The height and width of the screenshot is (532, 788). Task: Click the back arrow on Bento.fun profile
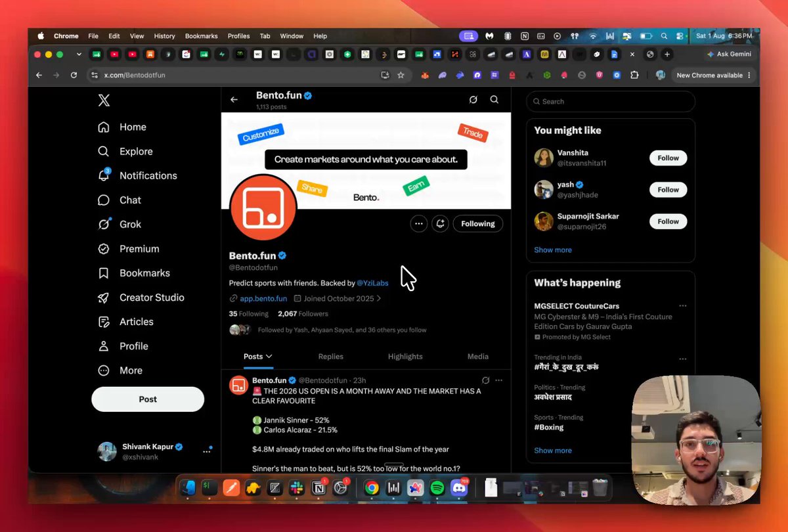pos(234,100)
